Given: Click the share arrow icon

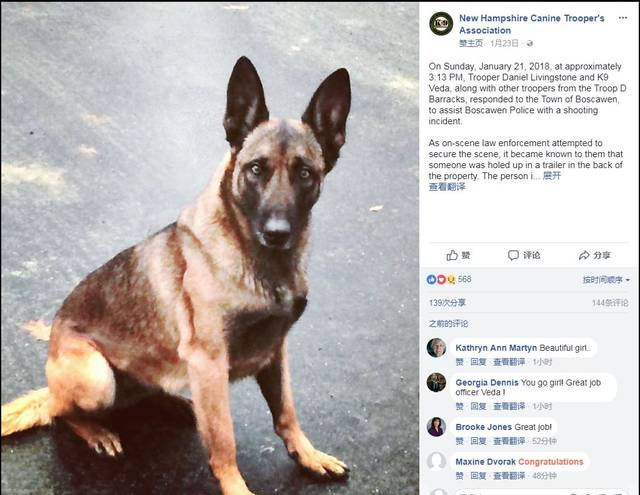Looking at the screenshot, I should click(584, 255).
